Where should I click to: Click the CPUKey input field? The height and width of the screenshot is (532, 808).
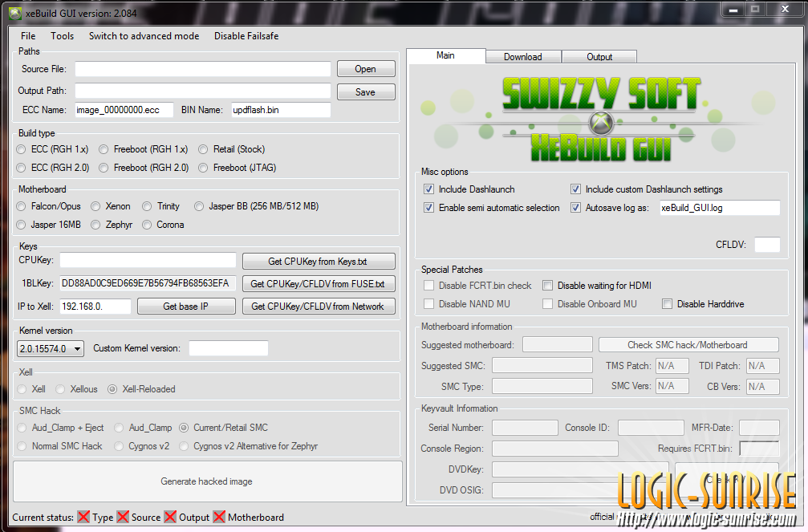(148, 260)
